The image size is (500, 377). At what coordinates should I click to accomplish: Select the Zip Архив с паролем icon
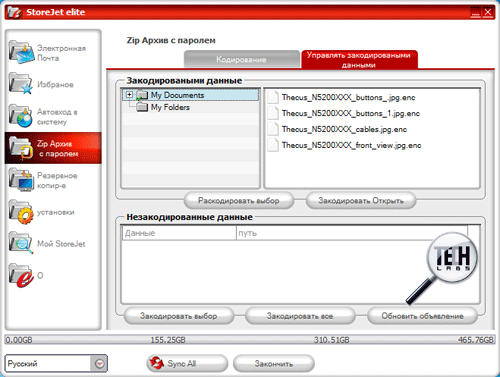pos(21,148)
